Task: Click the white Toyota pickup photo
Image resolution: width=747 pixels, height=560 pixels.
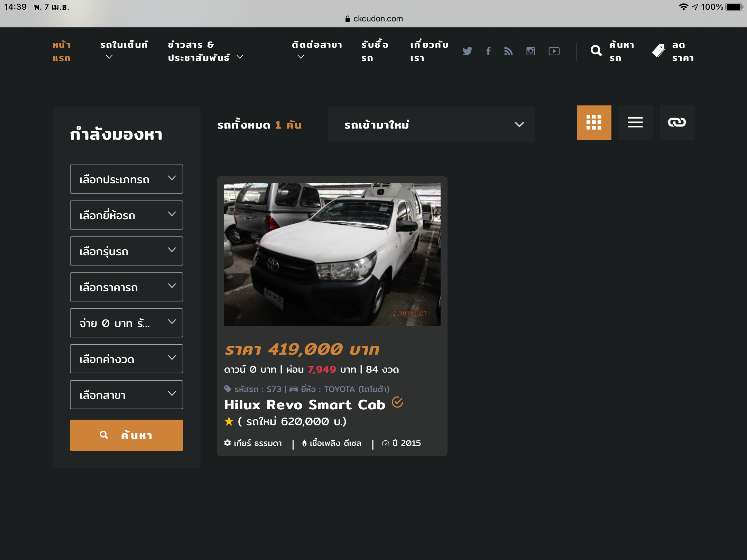Action: pos(332,254)
